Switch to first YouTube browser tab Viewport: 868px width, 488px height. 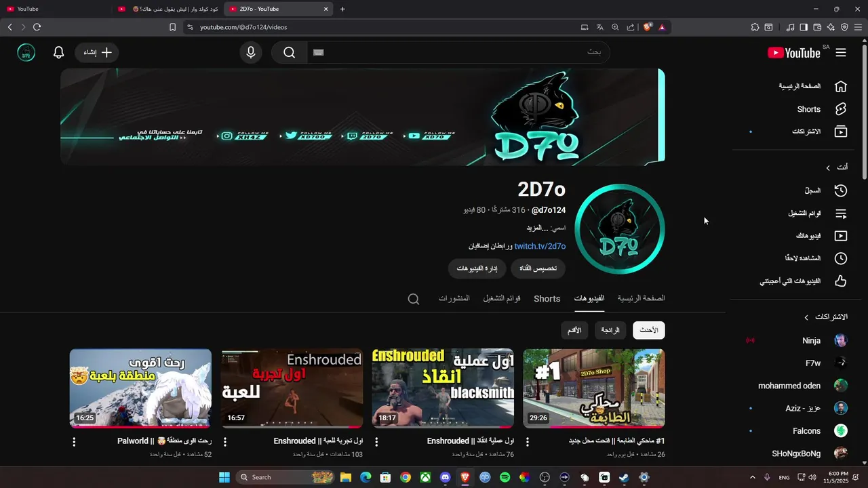54,9
